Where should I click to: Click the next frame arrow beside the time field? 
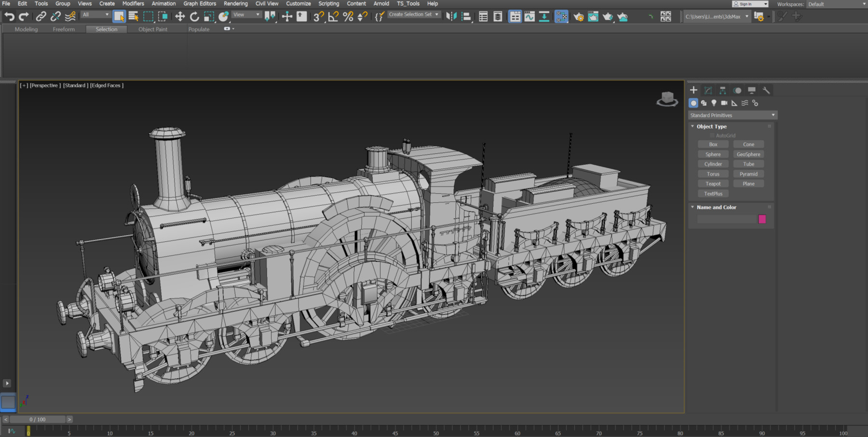(x=69, y=419)
